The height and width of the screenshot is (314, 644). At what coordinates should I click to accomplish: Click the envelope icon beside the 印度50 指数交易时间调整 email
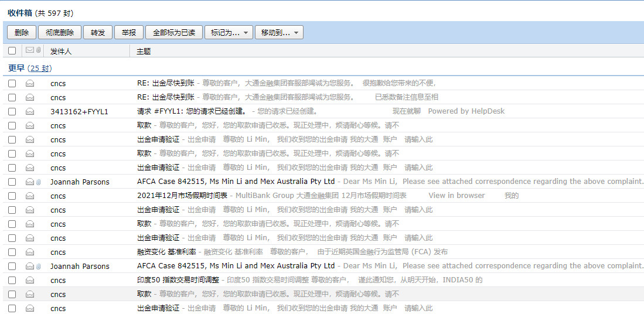(x=29, y=280)
